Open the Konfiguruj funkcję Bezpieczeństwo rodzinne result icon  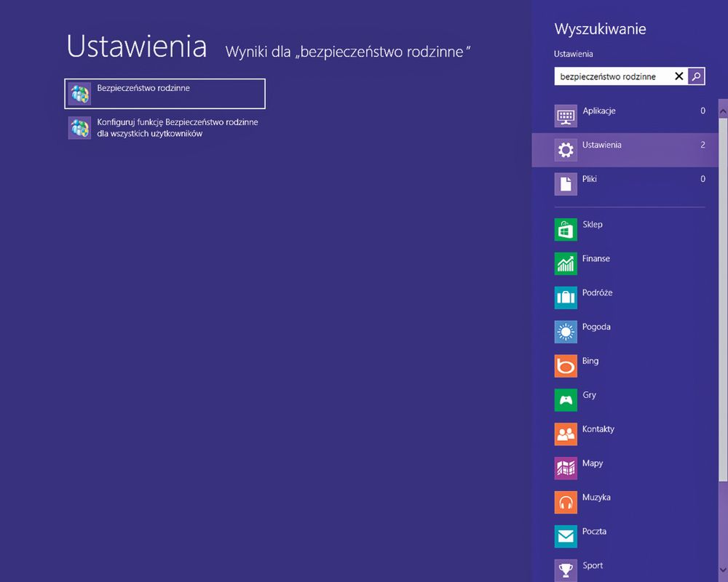tap(79, 127)
